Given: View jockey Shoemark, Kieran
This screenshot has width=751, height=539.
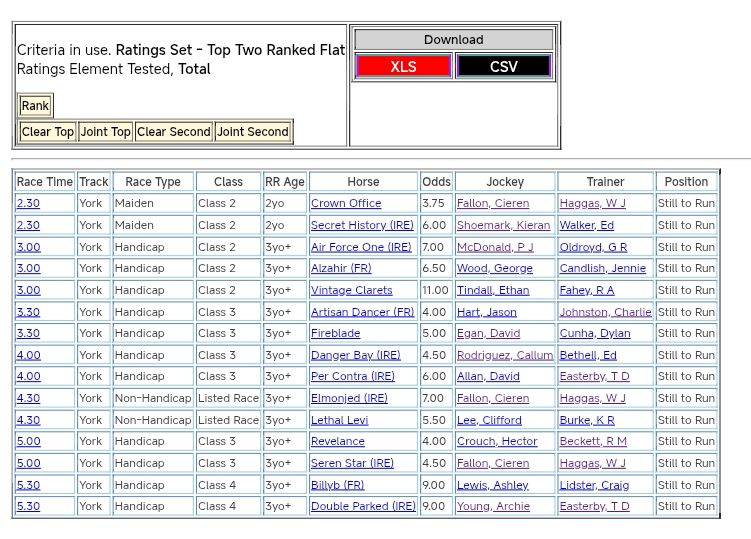Looking at the screenshot, I should click(503, 226).
